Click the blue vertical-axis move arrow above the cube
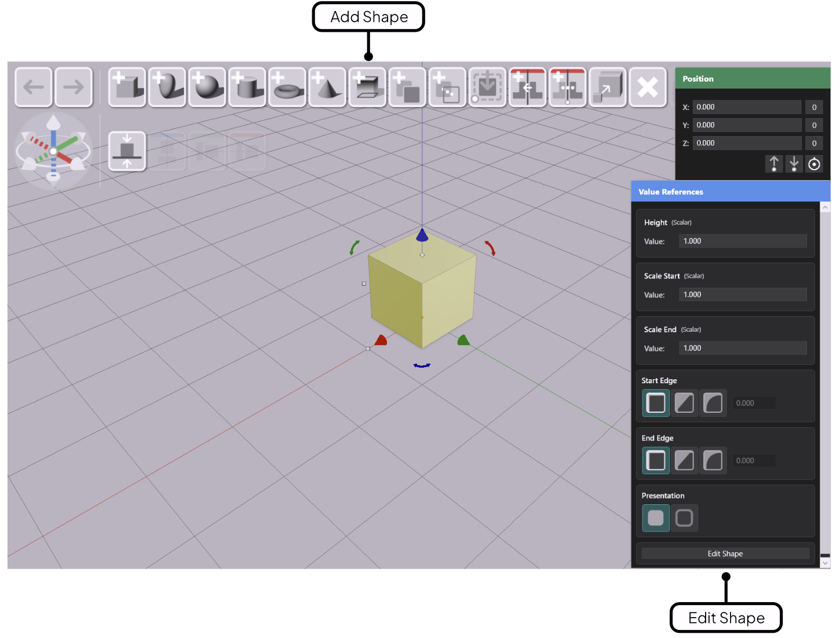Screen dimensions: 840x638 tap(422, 234)
